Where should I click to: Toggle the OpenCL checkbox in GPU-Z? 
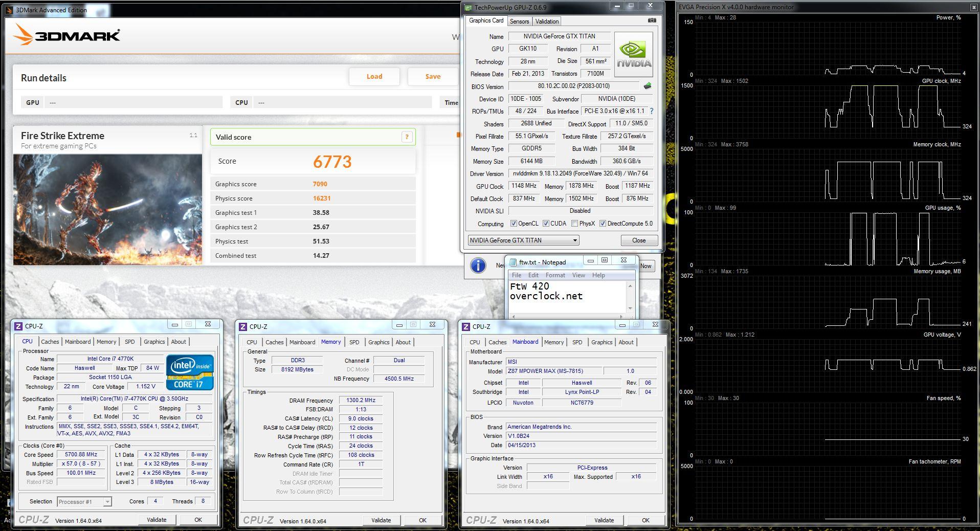click(514, 224)
